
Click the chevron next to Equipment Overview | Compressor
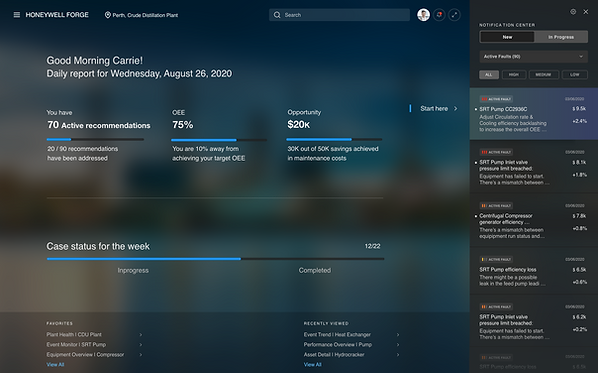point(141,354)
